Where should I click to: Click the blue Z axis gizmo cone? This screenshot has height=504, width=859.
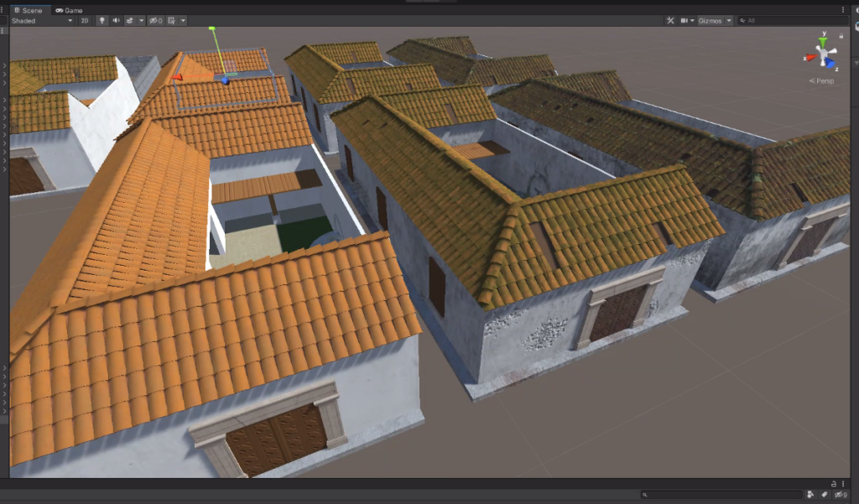coord(830,63)
